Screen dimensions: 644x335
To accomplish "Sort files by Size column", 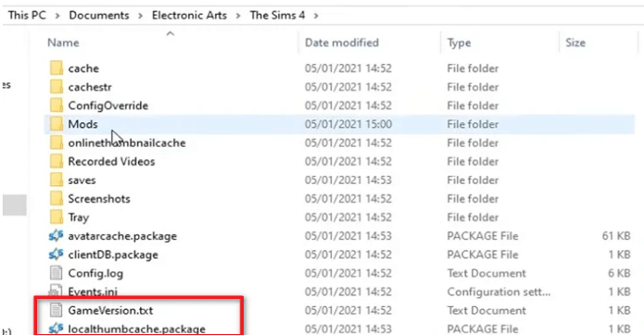I will (x=575, y=43).
